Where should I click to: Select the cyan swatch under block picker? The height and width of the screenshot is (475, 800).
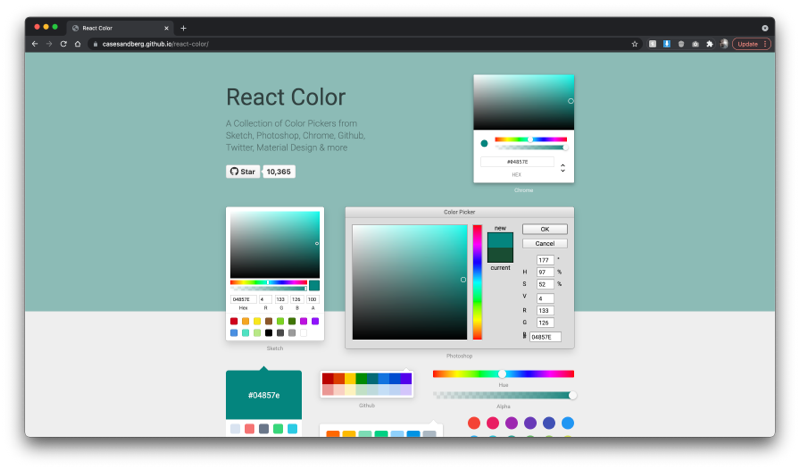292,429
